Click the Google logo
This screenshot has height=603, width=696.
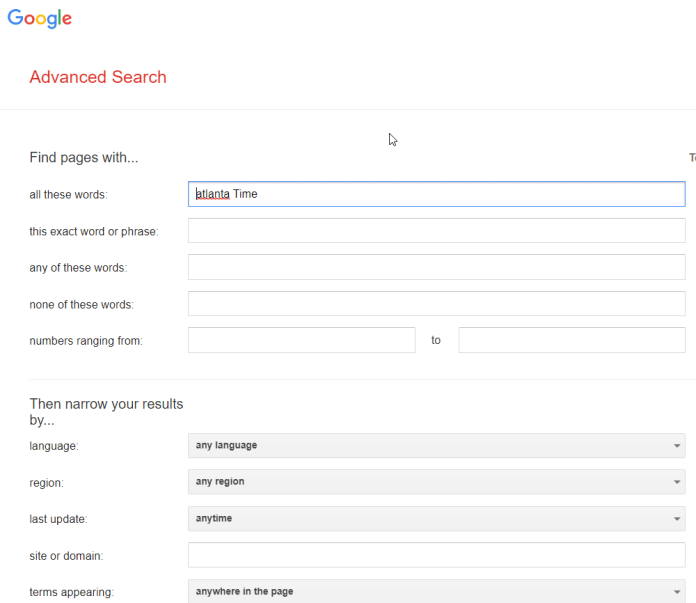40,18
